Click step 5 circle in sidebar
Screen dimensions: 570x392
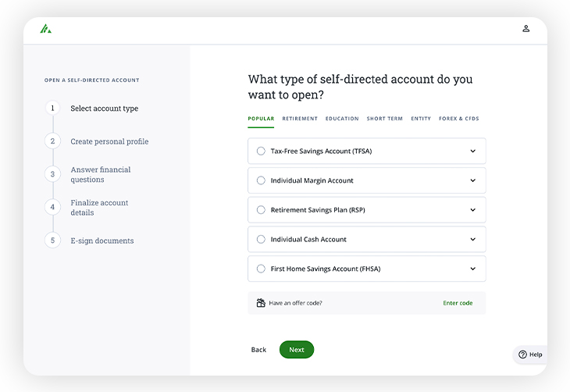tap(53, 241)
